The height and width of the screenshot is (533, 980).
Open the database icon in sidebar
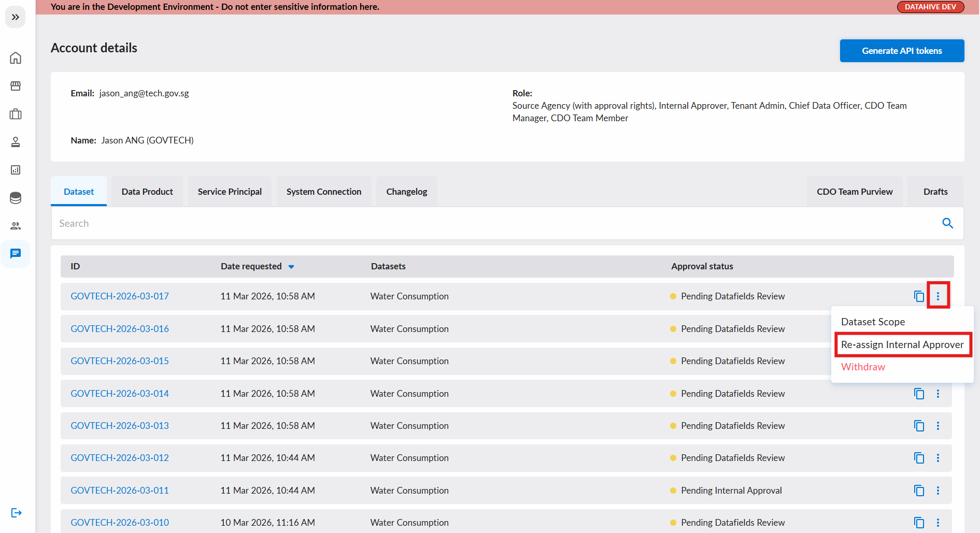pos(16,197)
